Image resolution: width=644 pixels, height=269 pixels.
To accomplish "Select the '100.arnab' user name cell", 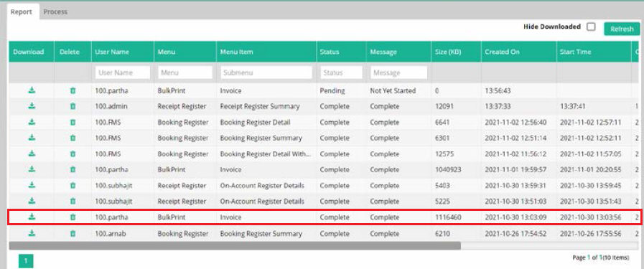I will [x=111, y=234].
